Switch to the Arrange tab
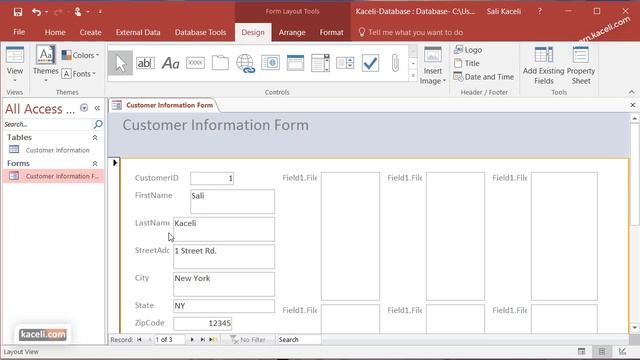Screen dimensions: 640x360 pos(292,32)
